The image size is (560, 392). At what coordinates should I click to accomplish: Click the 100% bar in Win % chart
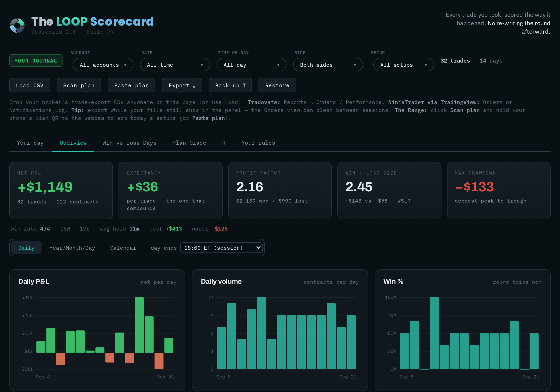pos(434,333)
